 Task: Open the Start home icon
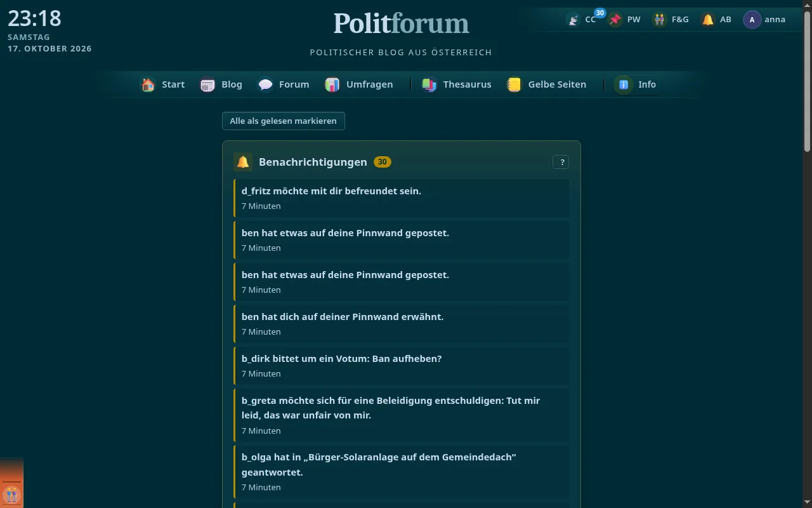tap(148, 84)
